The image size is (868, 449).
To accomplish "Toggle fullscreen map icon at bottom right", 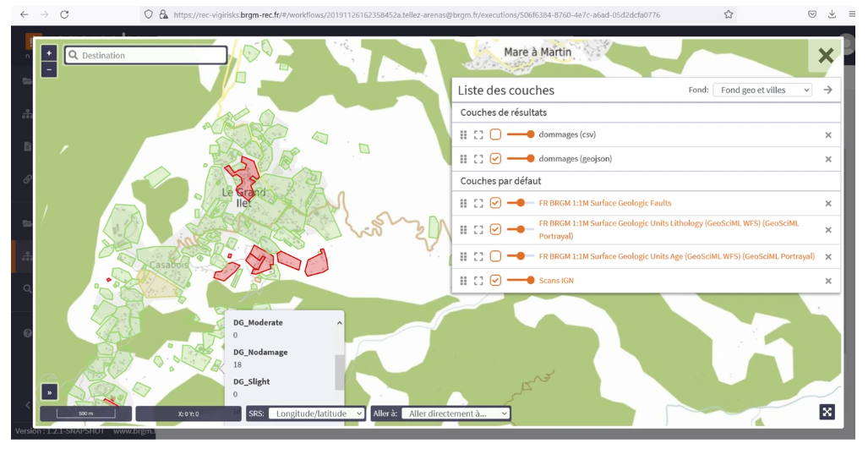I will (827, 412).
